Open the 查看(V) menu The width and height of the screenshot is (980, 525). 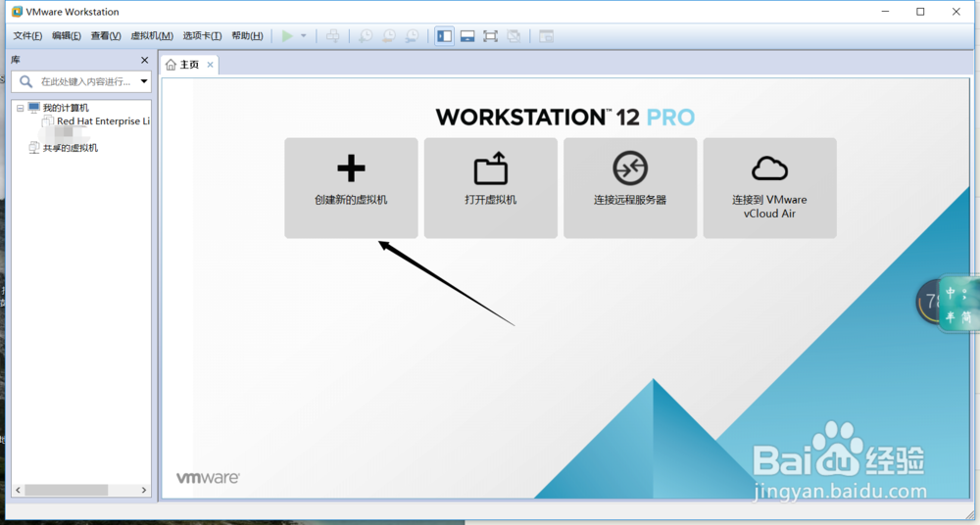point(106,36)
